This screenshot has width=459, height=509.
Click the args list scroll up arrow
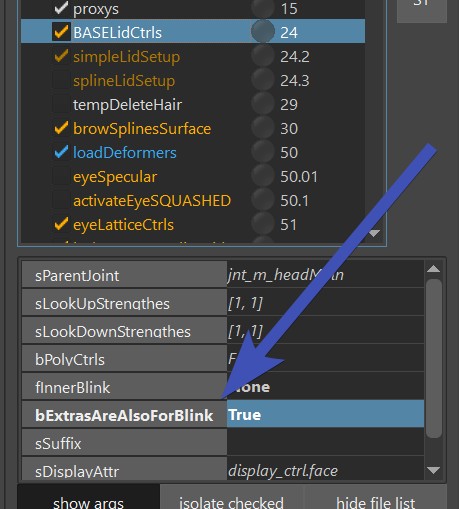click(x=433, y=269)
